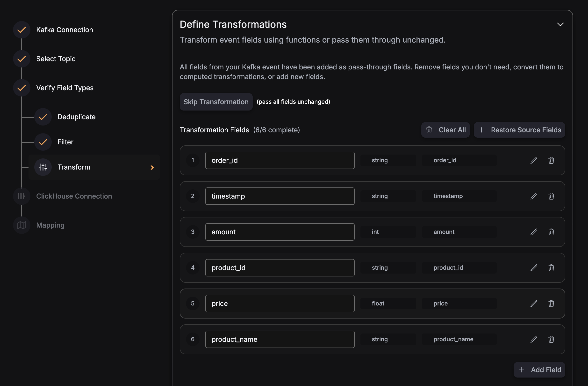Click the string type of product_id row
The width and height of the screenshot is (588, 386).
388,267
